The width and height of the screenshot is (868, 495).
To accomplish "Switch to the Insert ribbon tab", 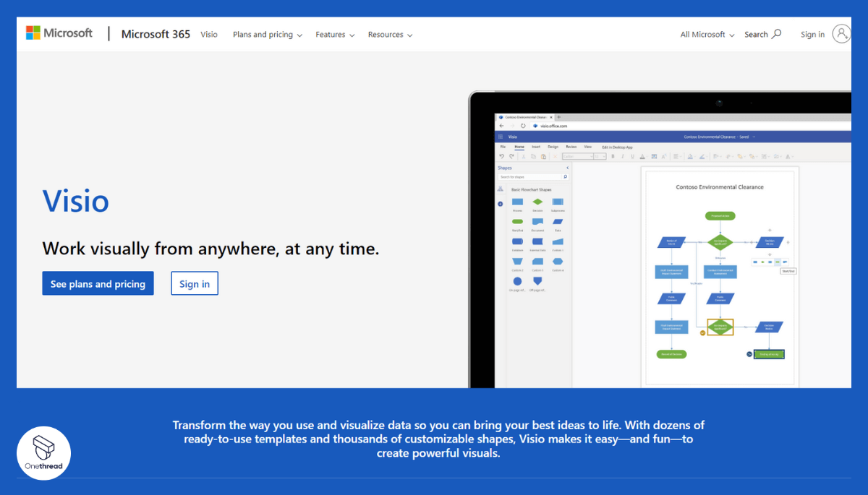I will pyautogui.click(x=536, y=146).
